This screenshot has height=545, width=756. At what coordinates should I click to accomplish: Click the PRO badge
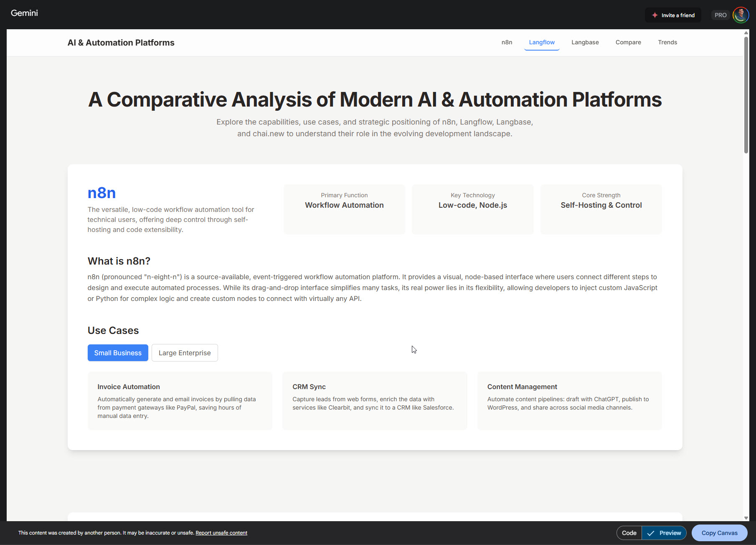(720, 15)
